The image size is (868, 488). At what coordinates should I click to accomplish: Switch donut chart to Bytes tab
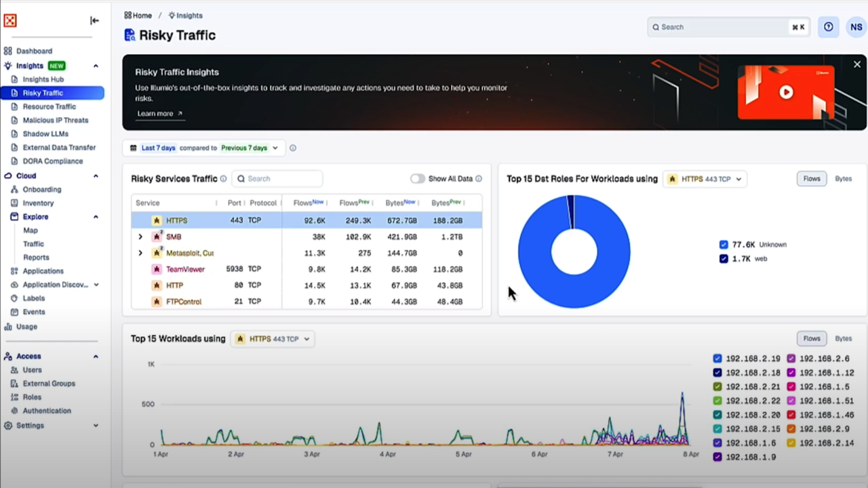pos(843,179)
